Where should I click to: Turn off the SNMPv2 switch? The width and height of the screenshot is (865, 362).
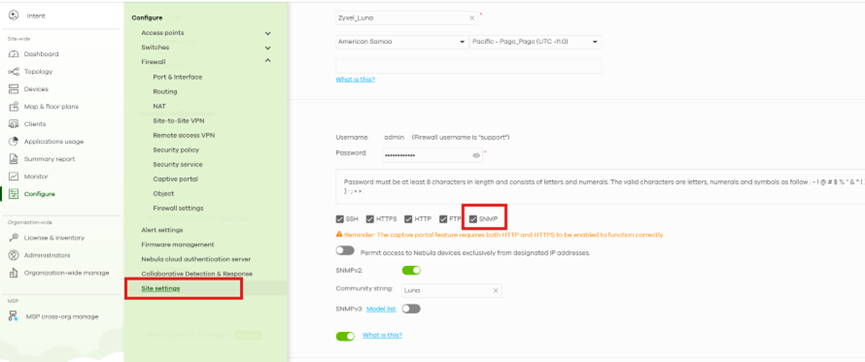coord(411,270)
